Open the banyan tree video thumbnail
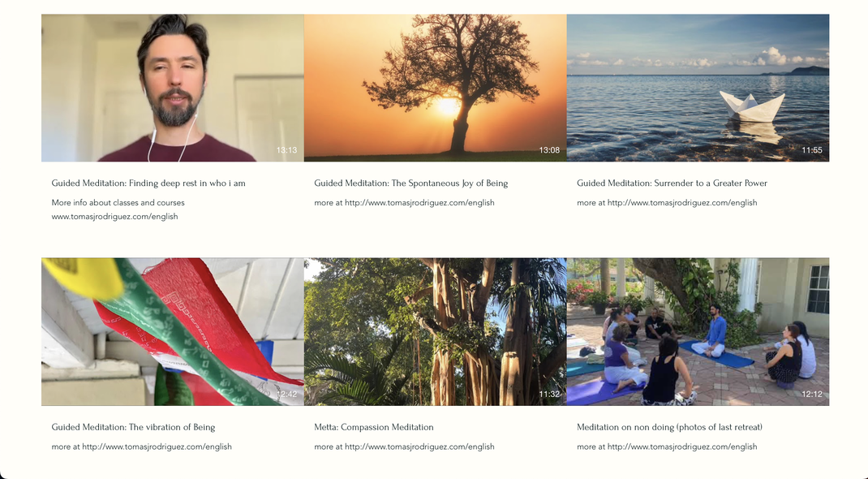 tap(435, 332)
